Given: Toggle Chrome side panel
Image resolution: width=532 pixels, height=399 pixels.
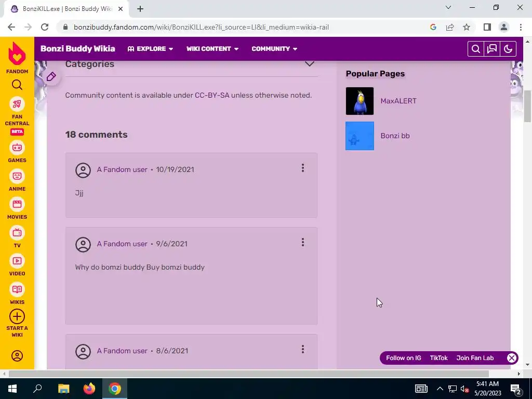Looking at the screenshot, I should click(487, 27).
